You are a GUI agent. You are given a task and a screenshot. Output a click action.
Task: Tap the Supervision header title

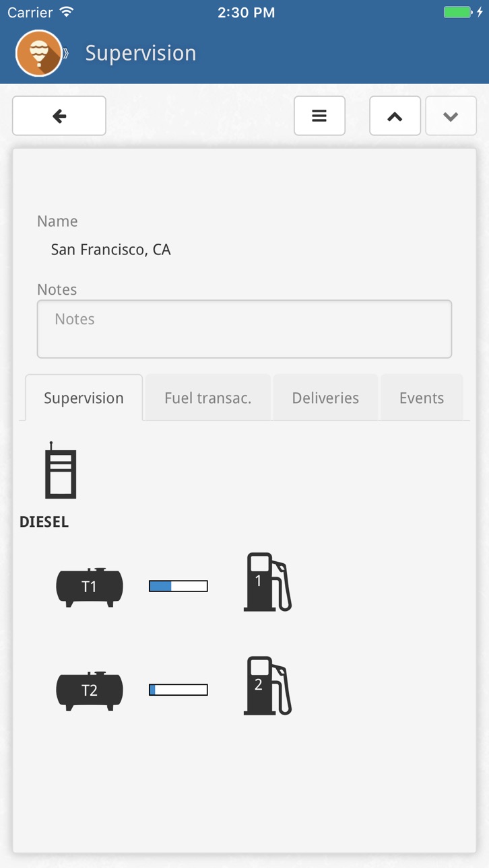pyautogui.click(x=141, y=53)
